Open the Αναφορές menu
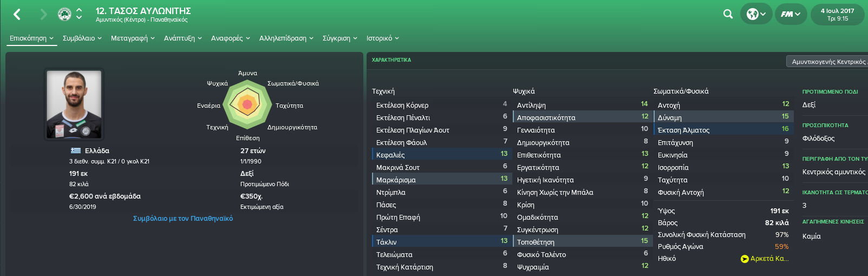 coord(231,38)
